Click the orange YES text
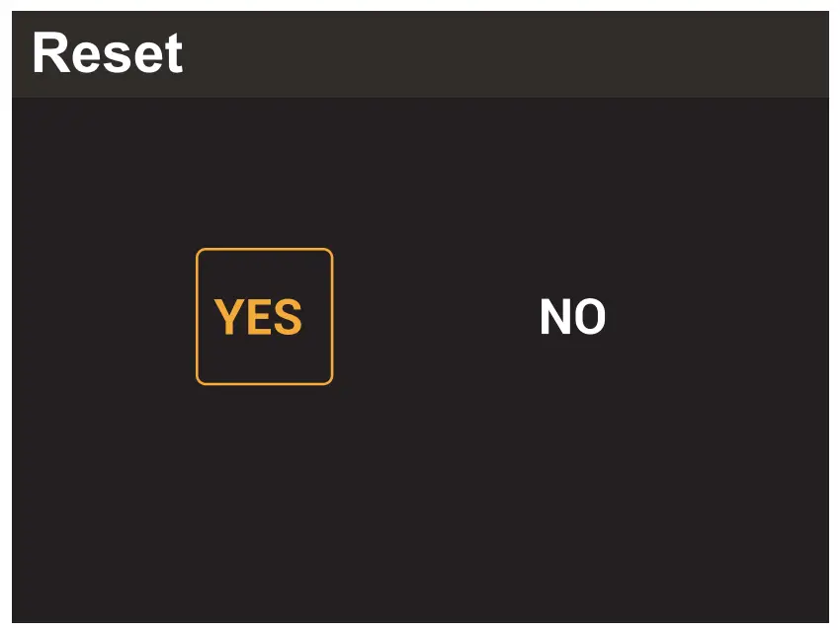The image size is (840, 630). (x=258, y=318)
